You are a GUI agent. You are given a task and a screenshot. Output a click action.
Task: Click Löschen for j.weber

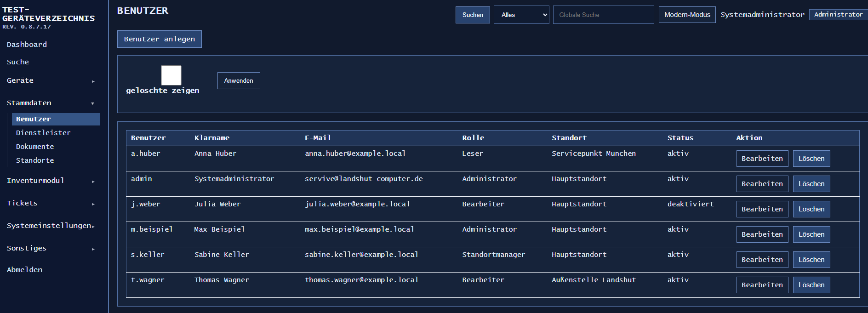811,209
